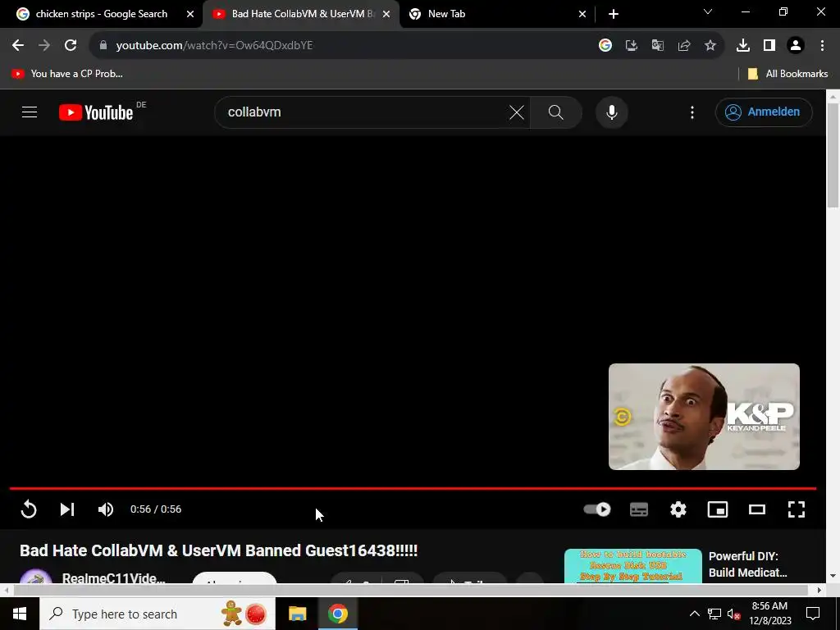Screen dimensions: 840x630
Task: Start voice search with microphone
Action: 612,112
